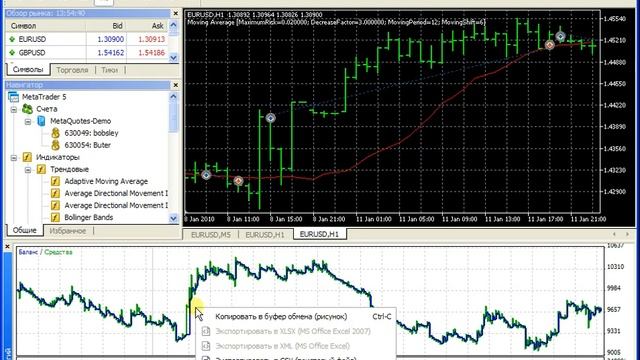Select the EURUSD row name
The height and width of the screenshot is (360, 640).
32,39
